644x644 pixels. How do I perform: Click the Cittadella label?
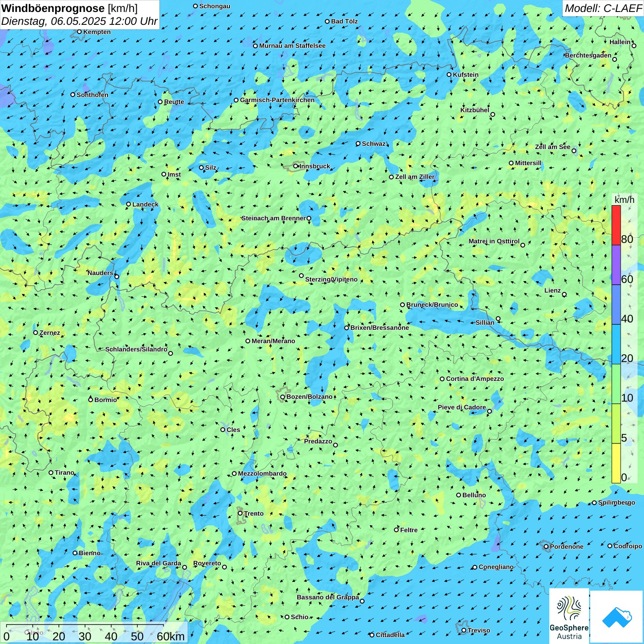(390, 635)
